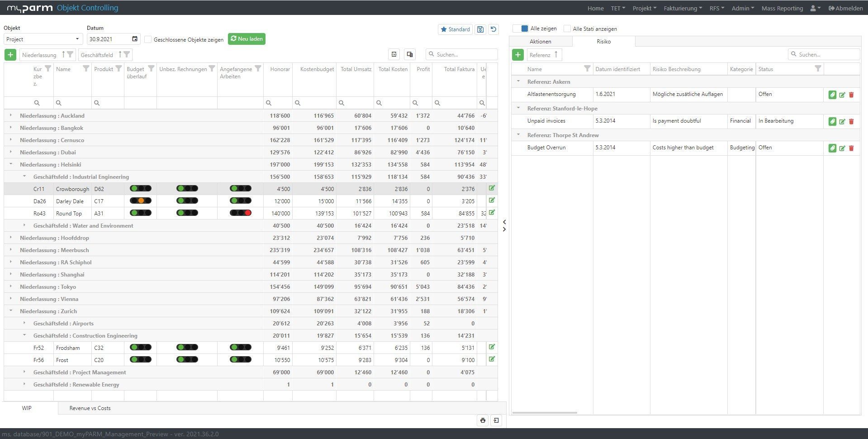This screenshot has width=868, height=439.
Task: Switch to the Aktionen tab
Action: click(541, 41)
